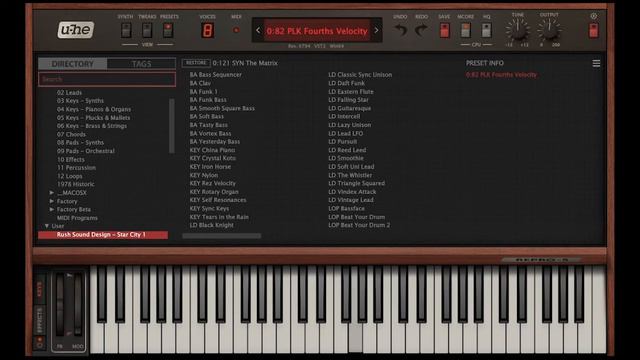640x360 pixels.
Task: Open the 1978 Historic folder
Action: click(x=76, y=184)
